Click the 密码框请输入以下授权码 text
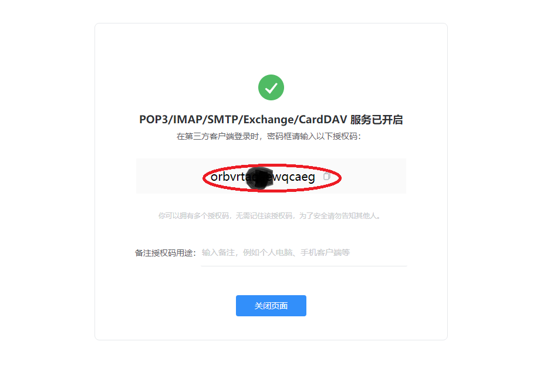 314,136
